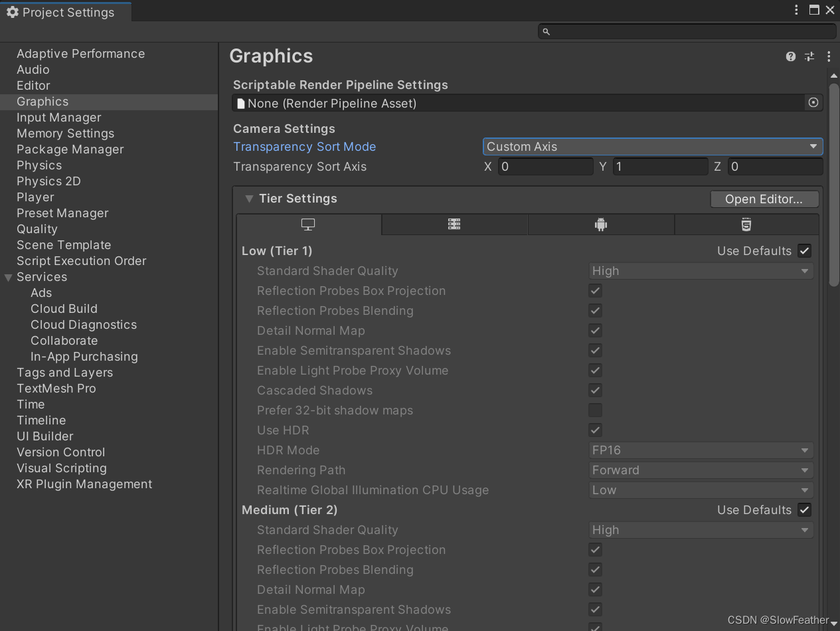Open the Graphics presets icon
Viewport: 840px width, 631px height.
[809, 56]
